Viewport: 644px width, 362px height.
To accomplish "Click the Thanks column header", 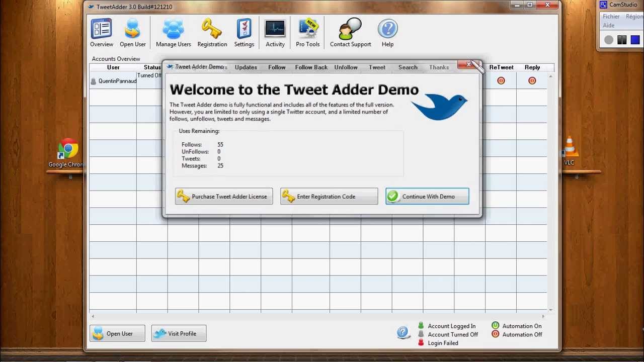I will click(x=439, y=67).
